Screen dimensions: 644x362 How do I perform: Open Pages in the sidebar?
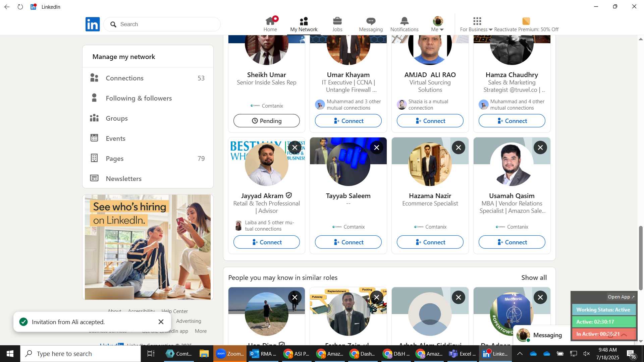[148, 159]
